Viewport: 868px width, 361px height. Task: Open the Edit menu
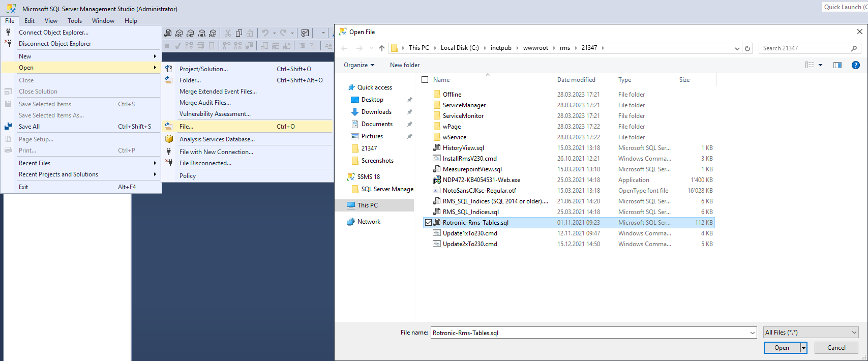coord(29,21)
